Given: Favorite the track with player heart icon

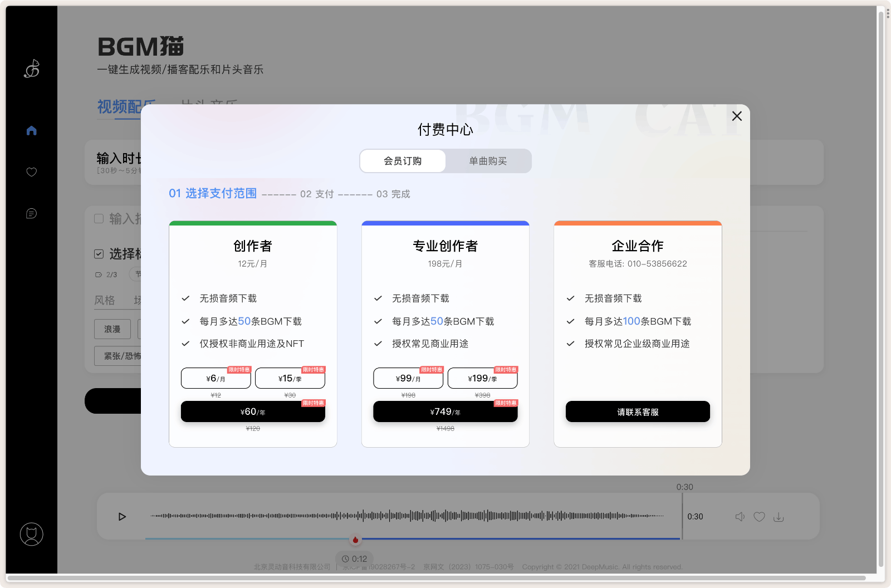Looking at the screenshot, I should coord(759,517).
